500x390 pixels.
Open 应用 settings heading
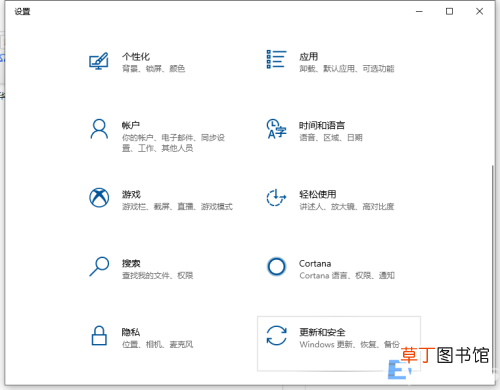click(x=308, y=57)
